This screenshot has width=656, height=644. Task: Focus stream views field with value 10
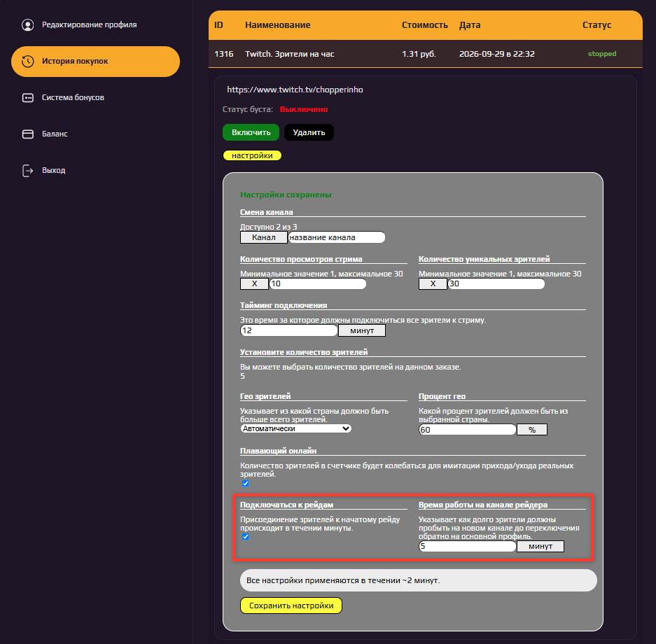(x=318, y=284)
